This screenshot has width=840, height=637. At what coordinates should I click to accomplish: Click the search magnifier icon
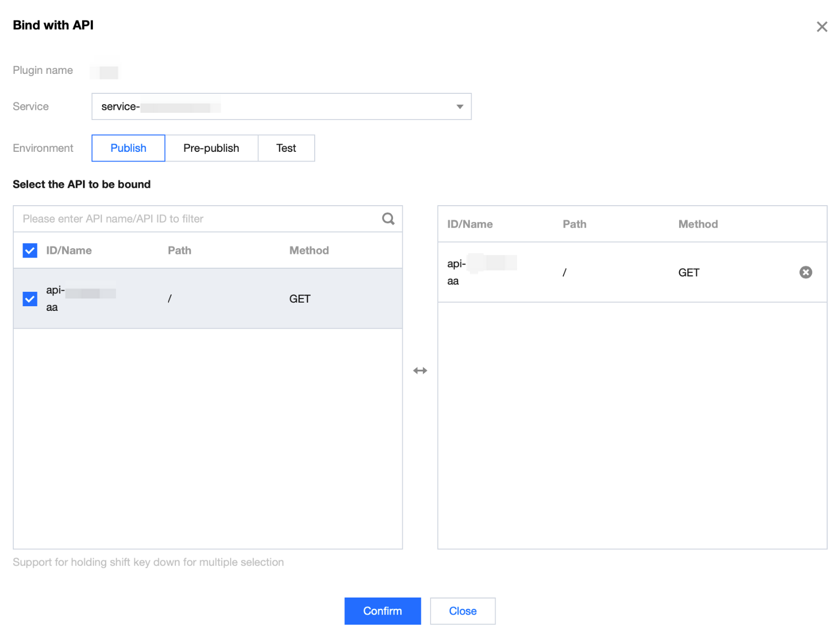tap(388, 219)
